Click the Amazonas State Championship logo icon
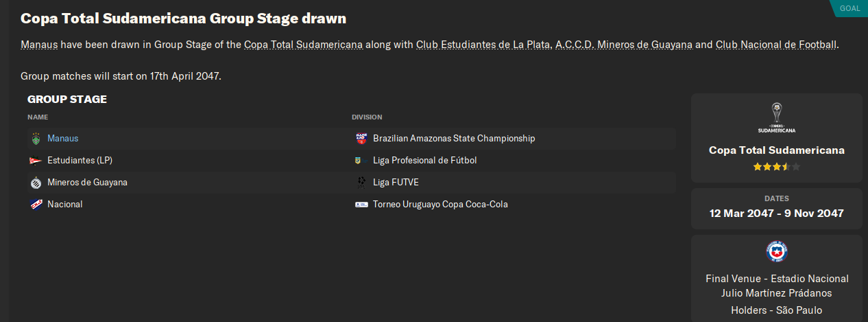 pyautogui.click(x=361, y=139)
